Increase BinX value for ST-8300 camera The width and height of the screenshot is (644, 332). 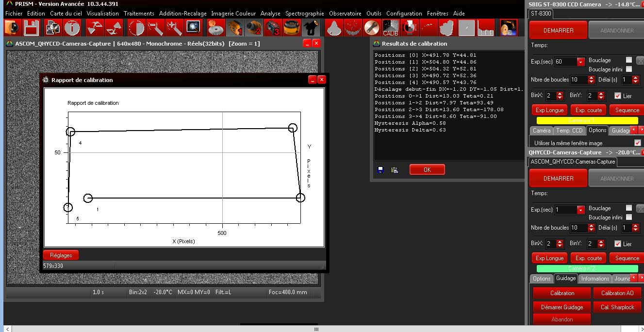pos(560,94)
